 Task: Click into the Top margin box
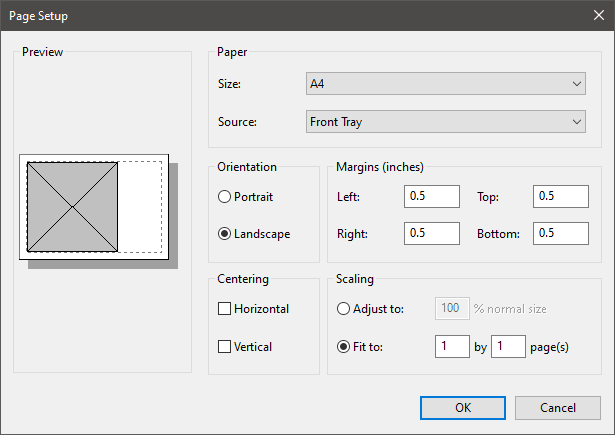coord(560,197)
